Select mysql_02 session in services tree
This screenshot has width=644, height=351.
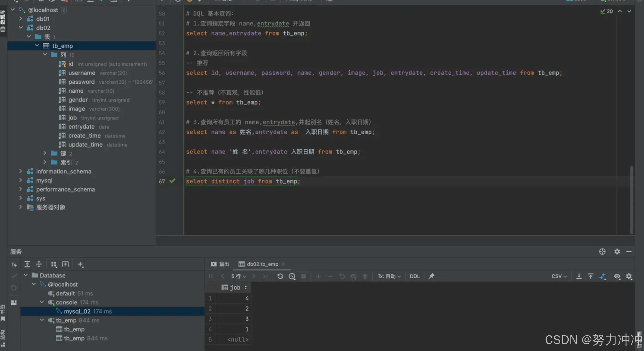click(x=77, y=311)
